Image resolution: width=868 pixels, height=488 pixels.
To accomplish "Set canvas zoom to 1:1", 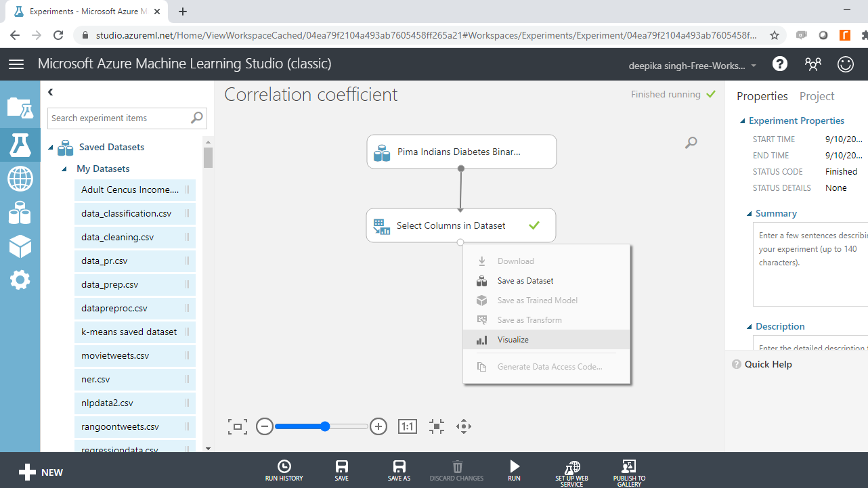I will pos(407,426).
